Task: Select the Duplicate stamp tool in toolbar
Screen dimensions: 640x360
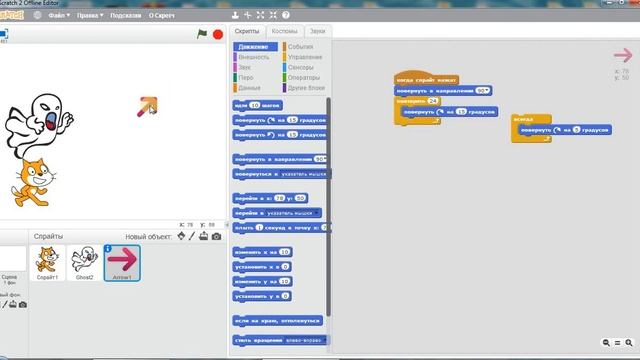Action: (235, 15)
